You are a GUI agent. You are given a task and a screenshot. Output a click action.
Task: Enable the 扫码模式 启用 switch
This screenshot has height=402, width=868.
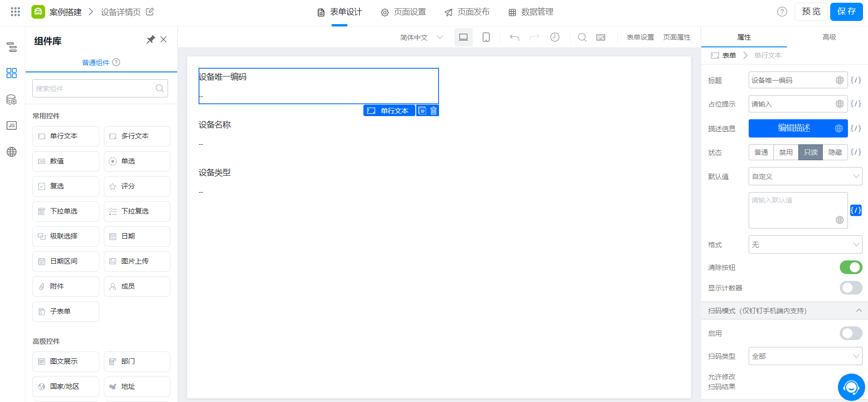pyautogui.click(x=851, y=333)
